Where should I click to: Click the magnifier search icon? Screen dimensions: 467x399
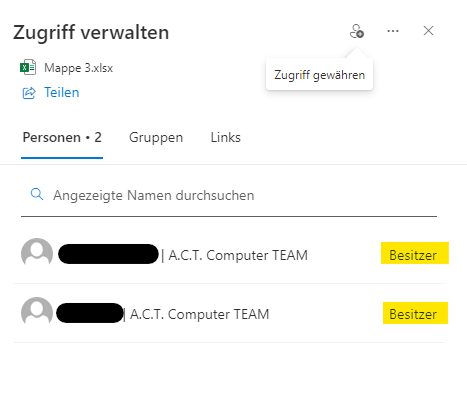point(37,194)
